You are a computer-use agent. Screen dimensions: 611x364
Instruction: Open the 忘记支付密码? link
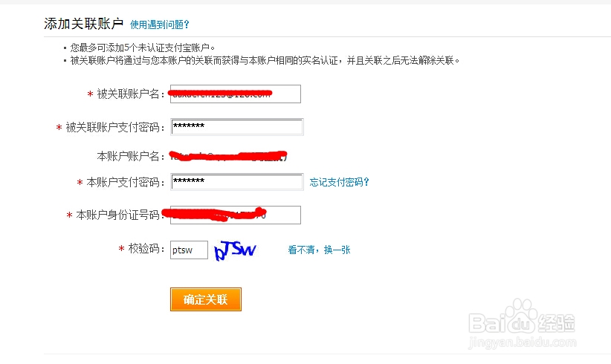[339, 182]
